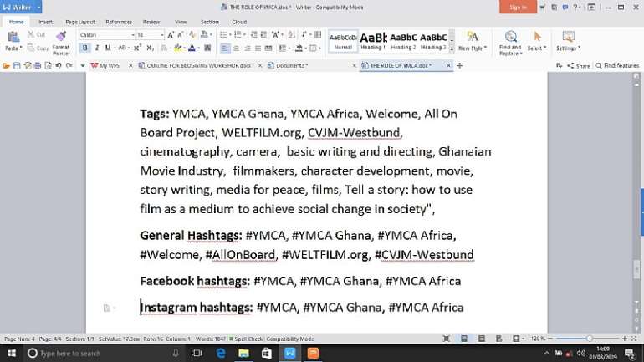644x362 pixels.
Task: Toggle Spell Check in status bar
Action: (x=246, y=339)
